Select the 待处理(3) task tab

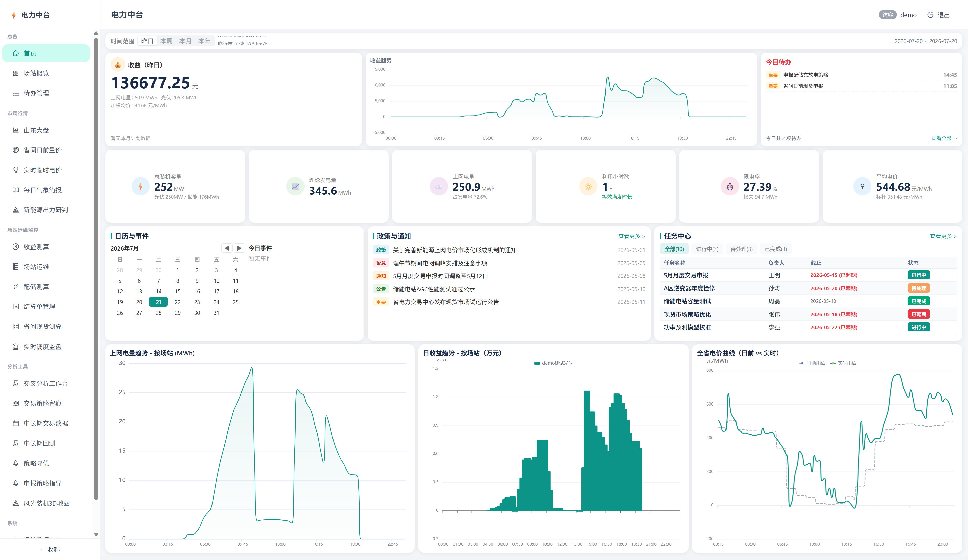click(741, 249)
